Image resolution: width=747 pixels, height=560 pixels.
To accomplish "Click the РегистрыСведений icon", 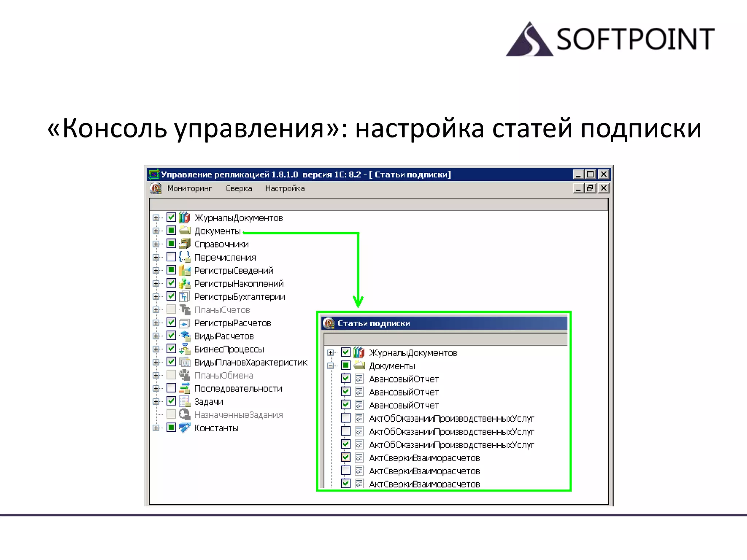I will 185,270.
